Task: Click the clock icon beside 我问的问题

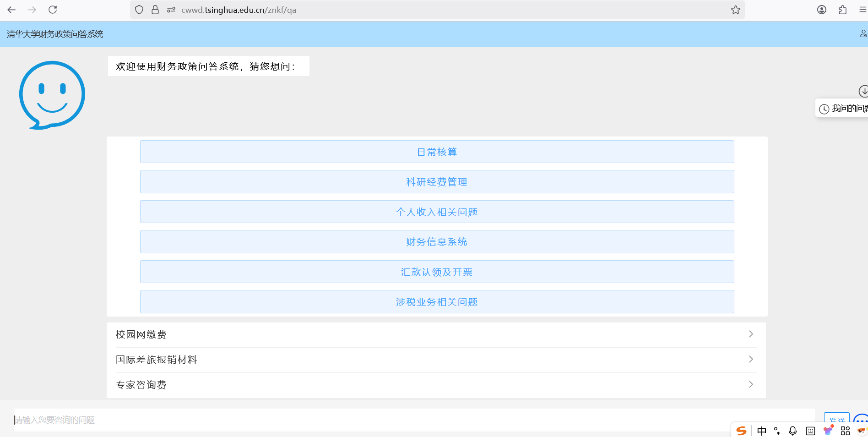Action: (824, 109)
